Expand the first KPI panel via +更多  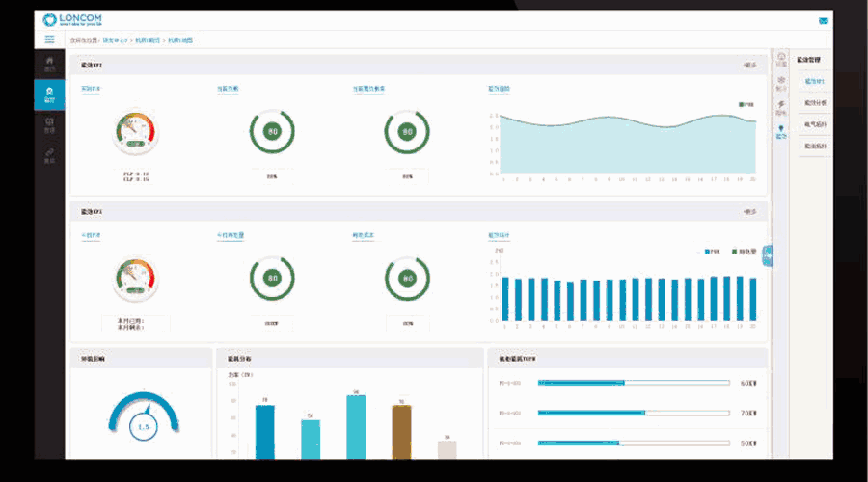pyautogui.click(x=749, y=66)
